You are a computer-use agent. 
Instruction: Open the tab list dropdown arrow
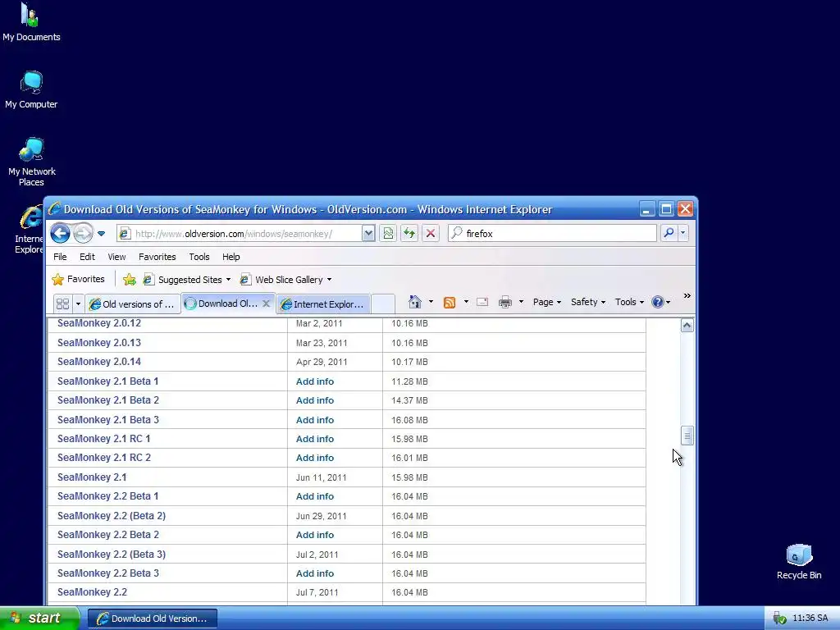(78, 304)
